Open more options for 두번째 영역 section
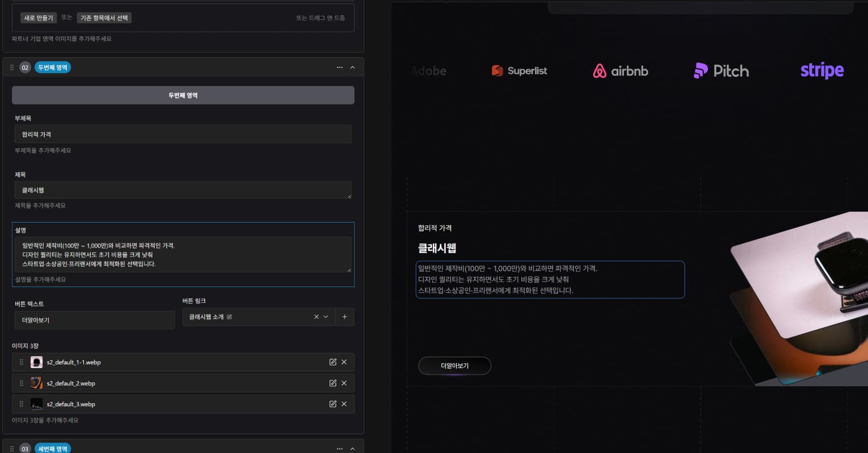The image size is (868, 453). 339,67
